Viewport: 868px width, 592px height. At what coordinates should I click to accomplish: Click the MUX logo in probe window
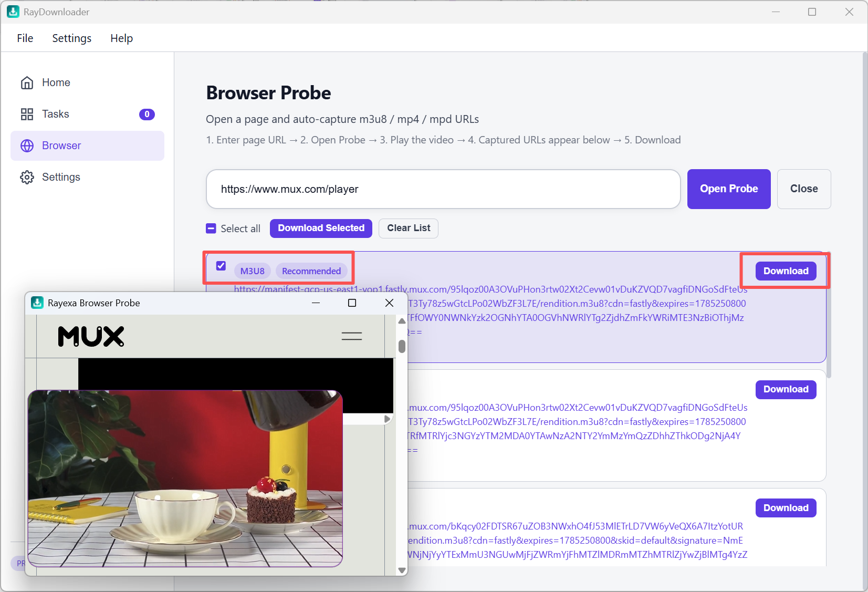(91, 336)
